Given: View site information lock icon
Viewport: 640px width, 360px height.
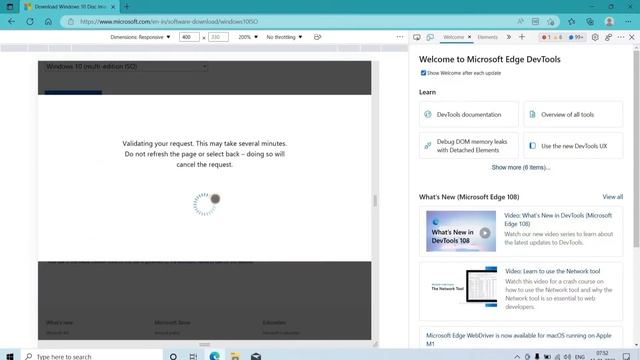Looking at the screenshot, I should tap(71, 21).
